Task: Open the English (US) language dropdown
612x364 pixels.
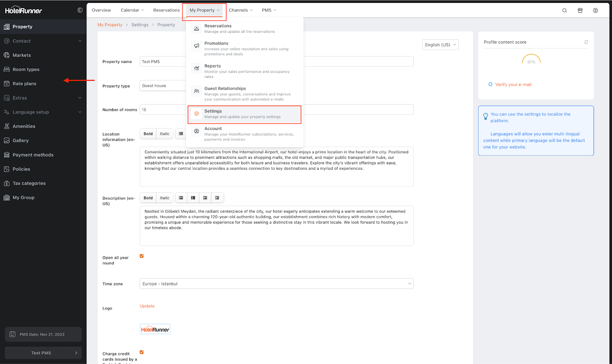Action: [440, 45]
